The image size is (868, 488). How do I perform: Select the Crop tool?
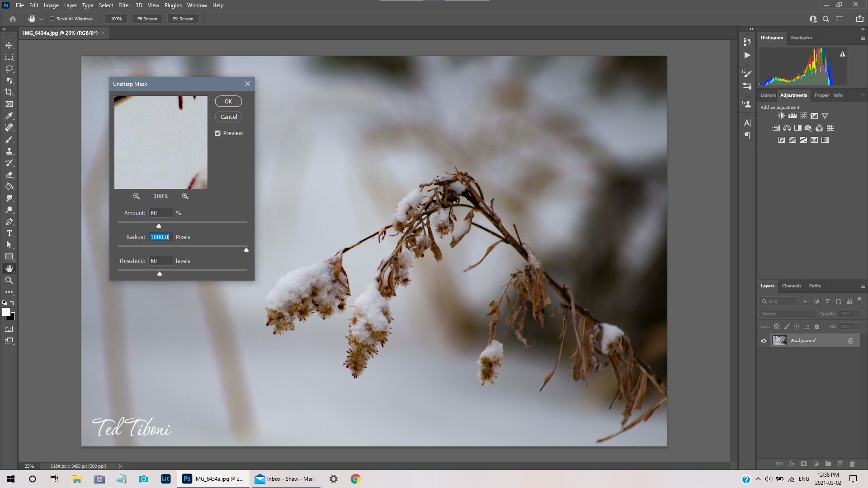click(9, 92)
